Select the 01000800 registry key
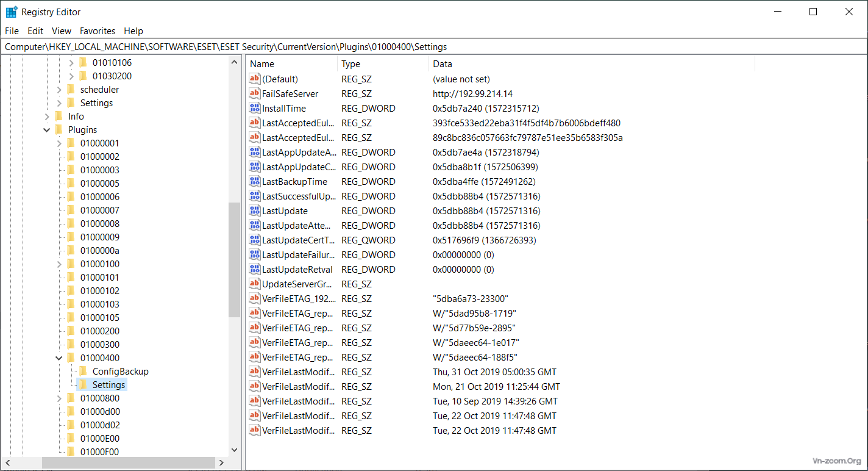This screenshot has height=471, width=868. coord(100,398)
